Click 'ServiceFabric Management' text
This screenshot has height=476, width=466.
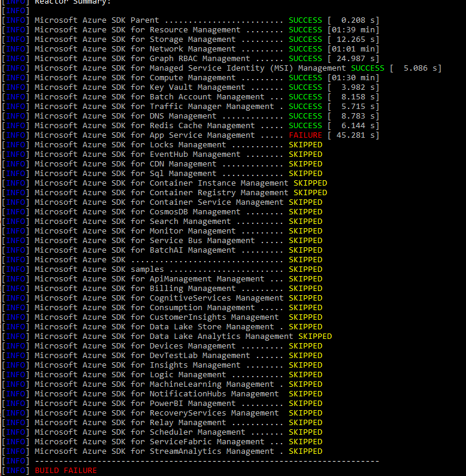coord(207,442)
